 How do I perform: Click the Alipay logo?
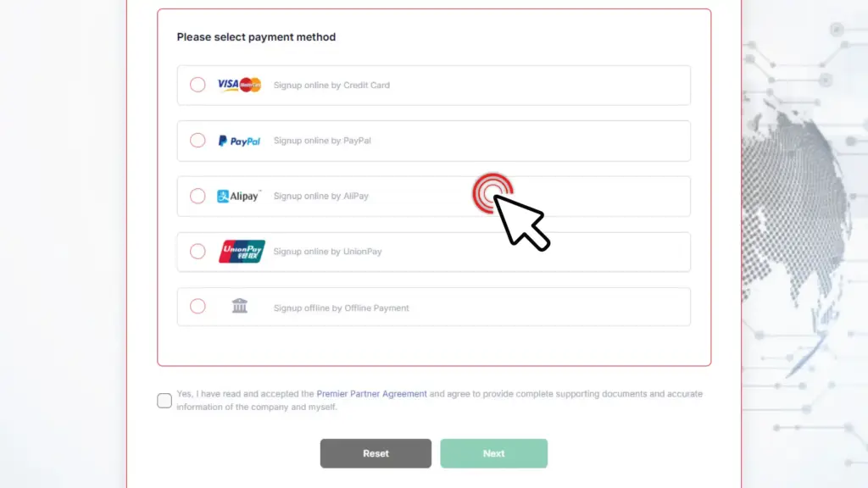click(240, 196)
